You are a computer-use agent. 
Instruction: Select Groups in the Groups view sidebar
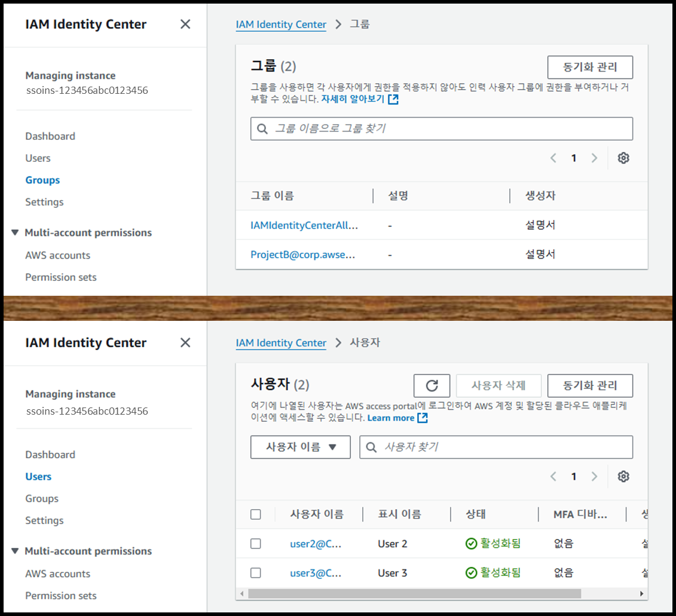tap(42, 180)
